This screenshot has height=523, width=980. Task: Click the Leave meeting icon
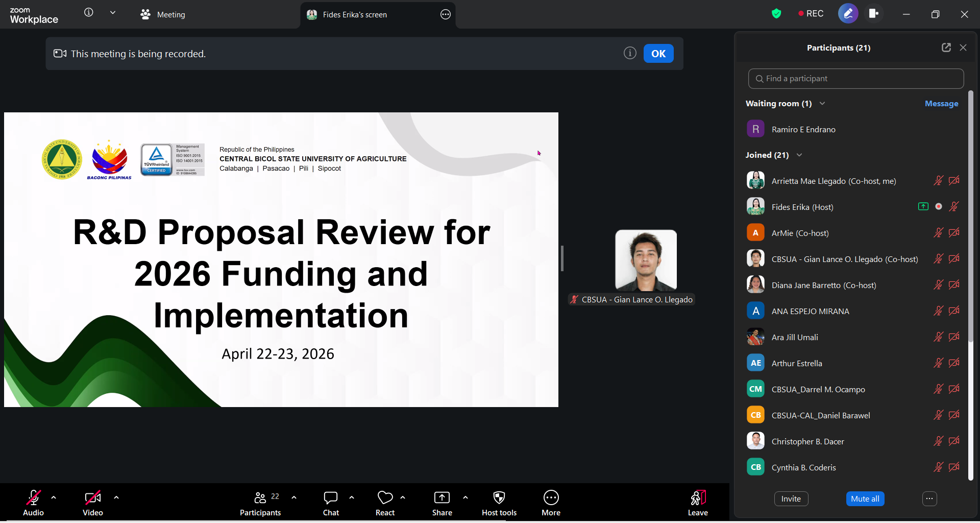pyautogui.click(x=698, y=503)
